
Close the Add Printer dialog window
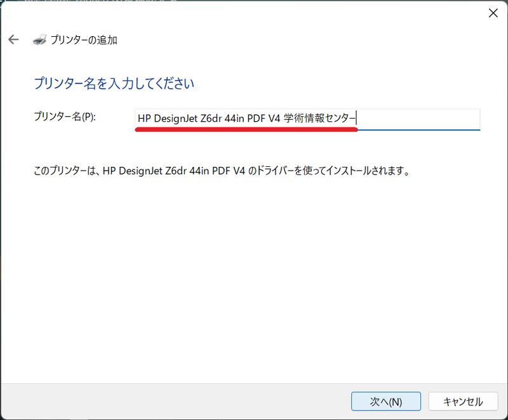493,13
